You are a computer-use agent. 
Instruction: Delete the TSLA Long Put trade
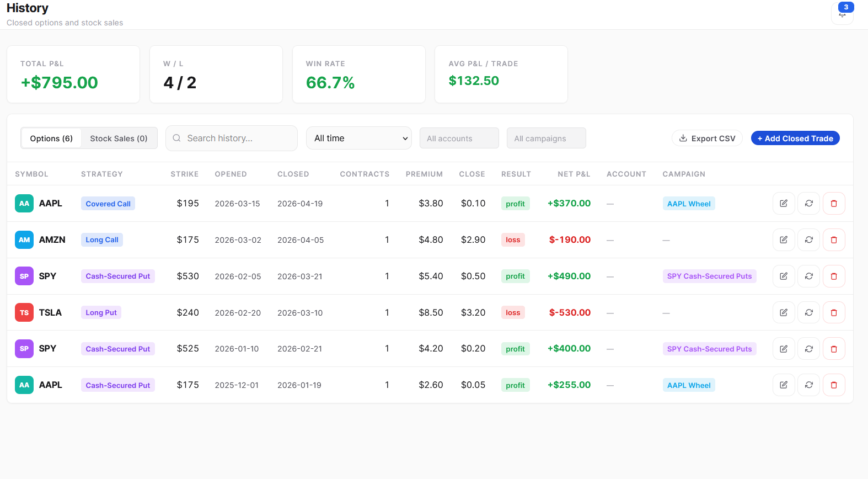click(x=834, y=312)
